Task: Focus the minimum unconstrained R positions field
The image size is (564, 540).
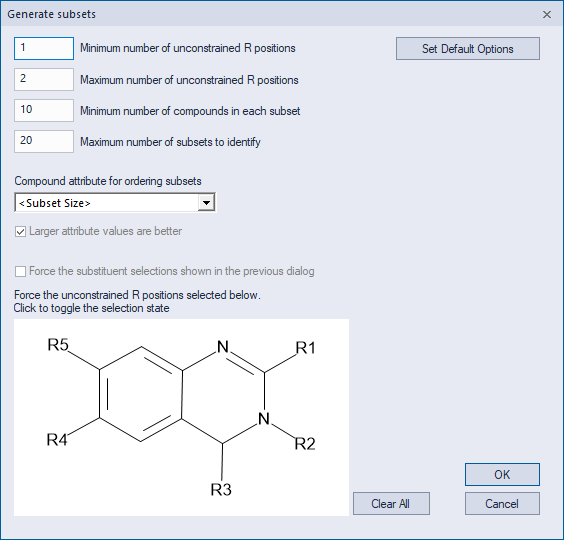Action: (x=44, y=48)
